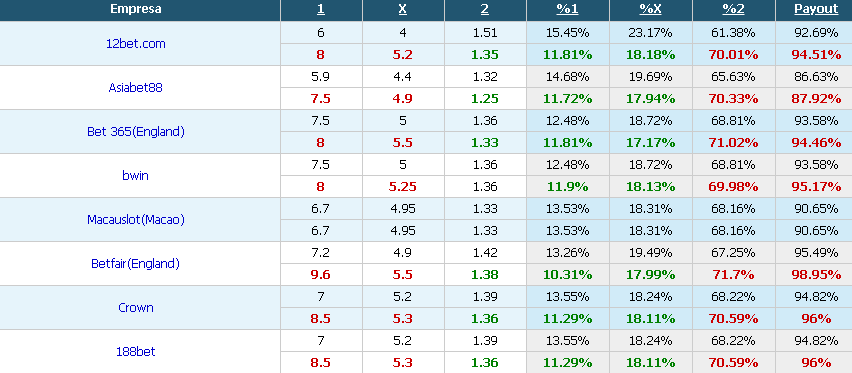Sort by the Empresa column header
Screen dimensions: 852x373
pos(135,9)
